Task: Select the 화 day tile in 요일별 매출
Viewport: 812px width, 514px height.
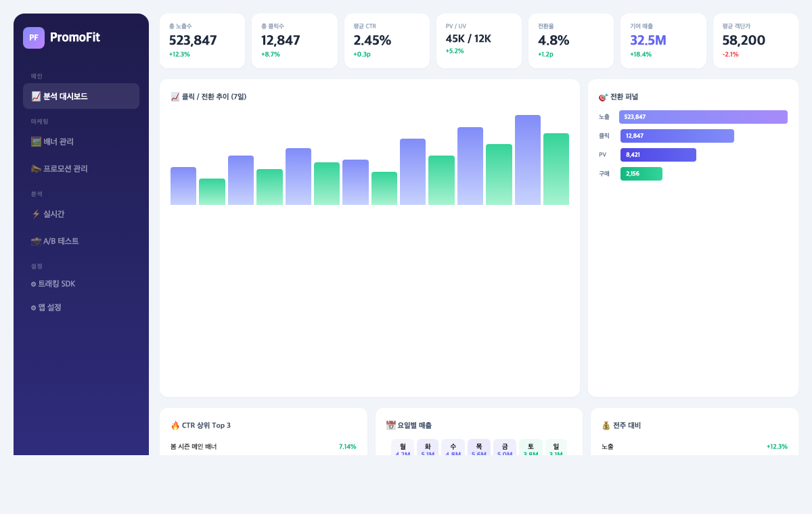Action: coord(428,447)
